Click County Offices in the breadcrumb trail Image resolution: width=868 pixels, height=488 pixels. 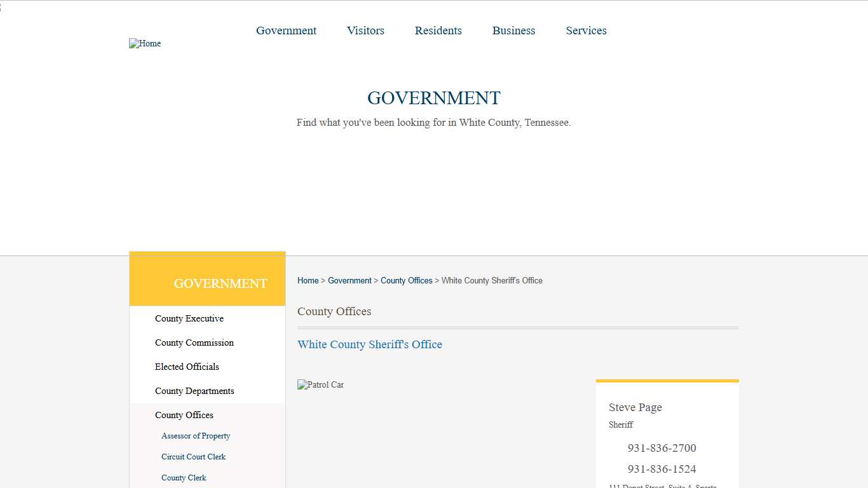(407, 280)
